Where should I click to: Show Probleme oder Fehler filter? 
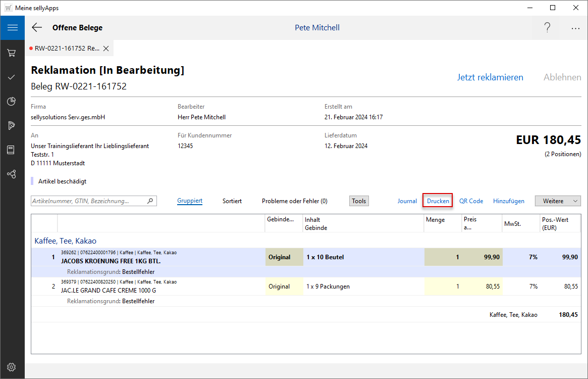click(294, 201)
